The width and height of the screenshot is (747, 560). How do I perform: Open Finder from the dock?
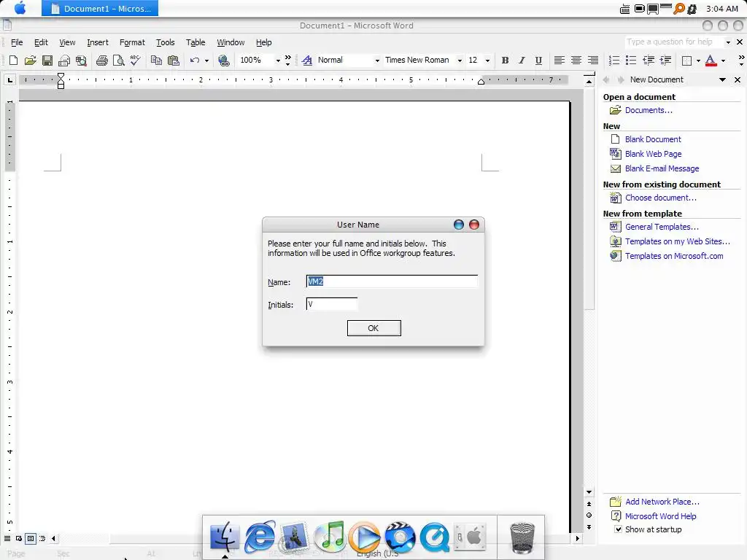click(225, 536)
